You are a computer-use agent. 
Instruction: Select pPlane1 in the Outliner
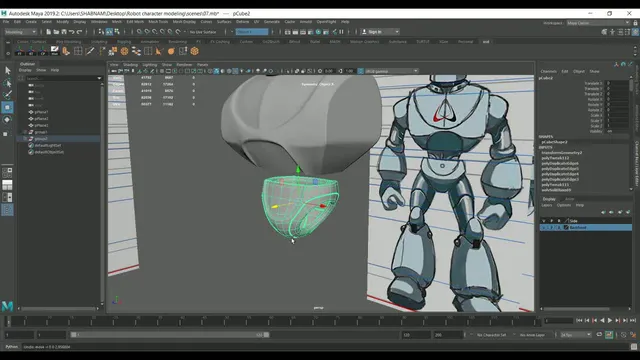[41, 112]
